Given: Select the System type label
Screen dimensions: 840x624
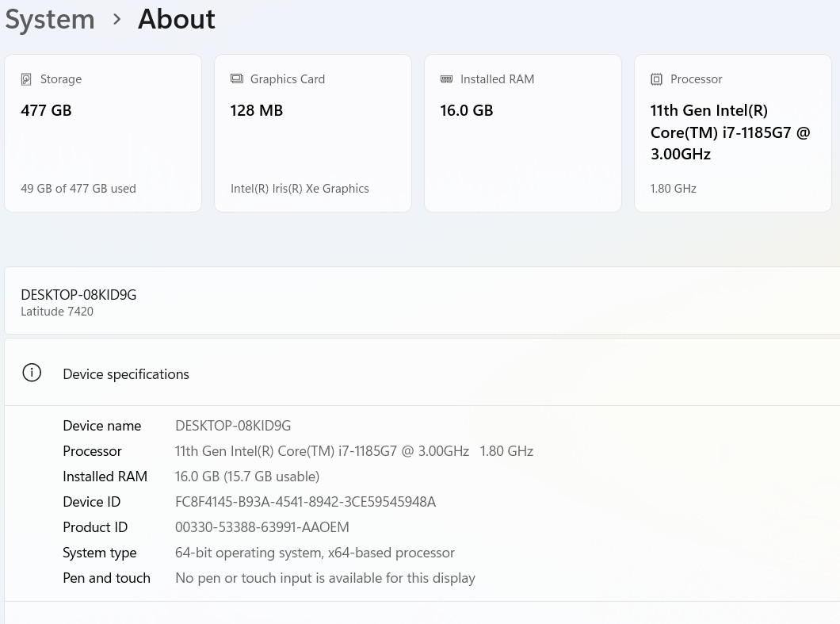Looking at the screenshot, I should (100, 553).
